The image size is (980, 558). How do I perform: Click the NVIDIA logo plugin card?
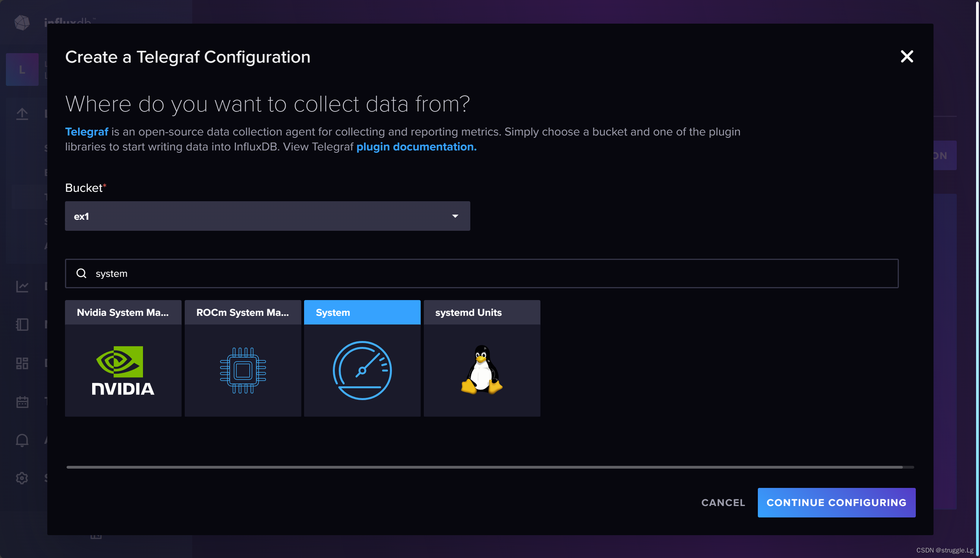pos(123,370)
